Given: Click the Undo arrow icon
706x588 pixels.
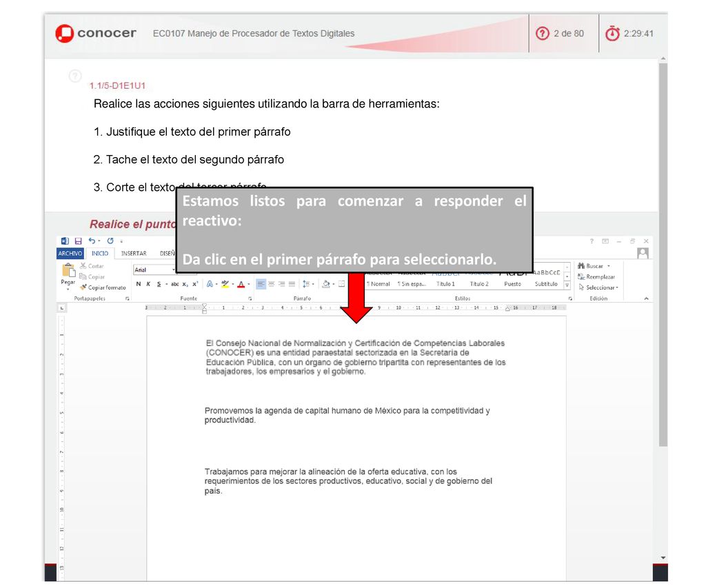Looking at the screenshot, I should (92, 241).
